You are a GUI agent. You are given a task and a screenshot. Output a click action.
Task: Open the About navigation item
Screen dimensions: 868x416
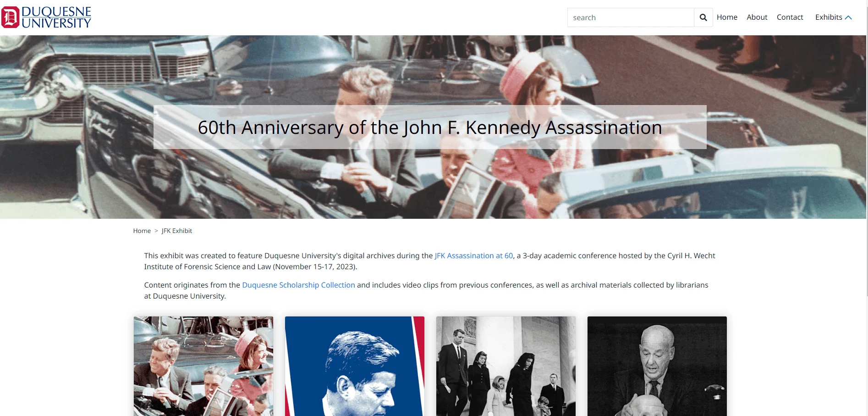pyautogui.click(x=757, y=17)
